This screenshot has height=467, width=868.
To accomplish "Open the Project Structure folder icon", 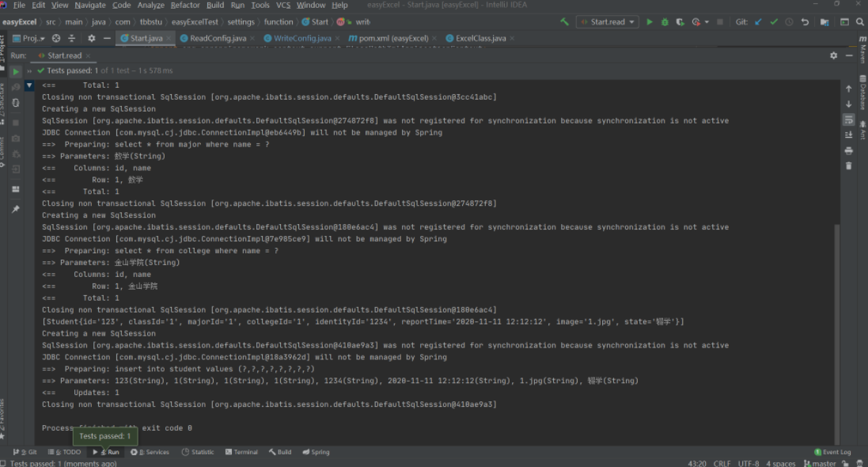I will tap(824, 22).
